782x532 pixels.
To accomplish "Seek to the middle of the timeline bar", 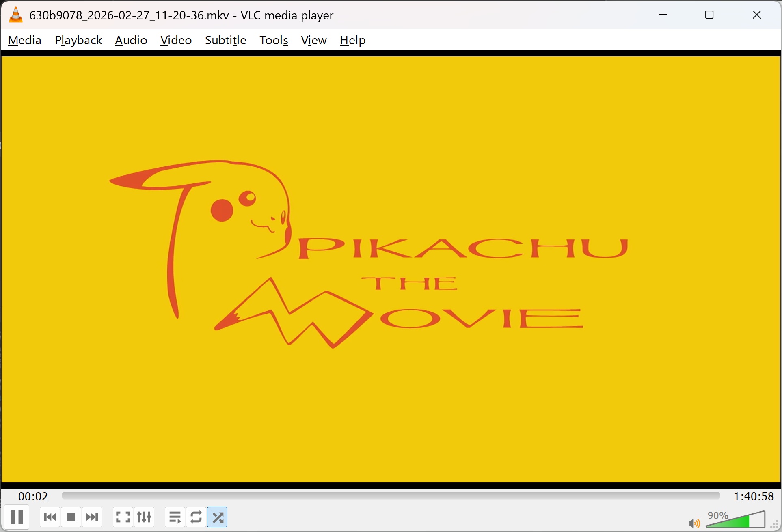I will pos(391,495).
